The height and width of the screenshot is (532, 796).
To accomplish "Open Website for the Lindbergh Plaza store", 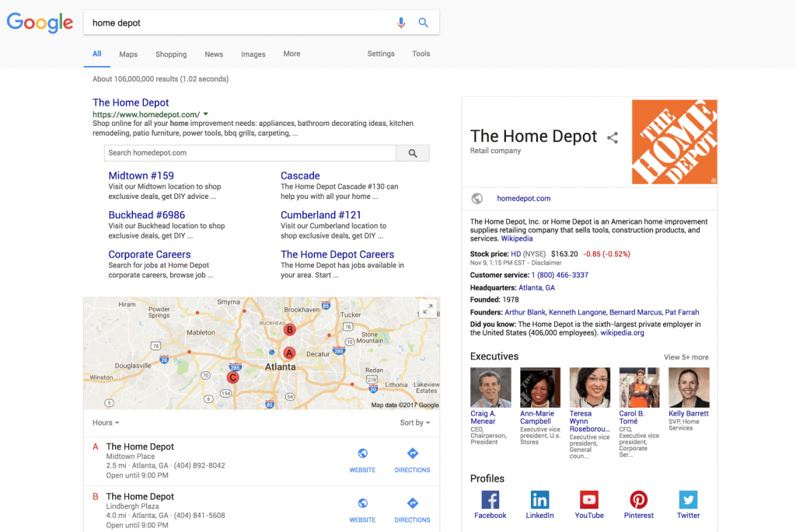I will point(362,508).
